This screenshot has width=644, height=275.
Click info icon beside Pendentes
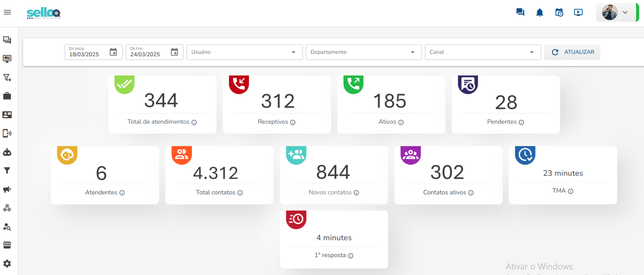(521, 122)
